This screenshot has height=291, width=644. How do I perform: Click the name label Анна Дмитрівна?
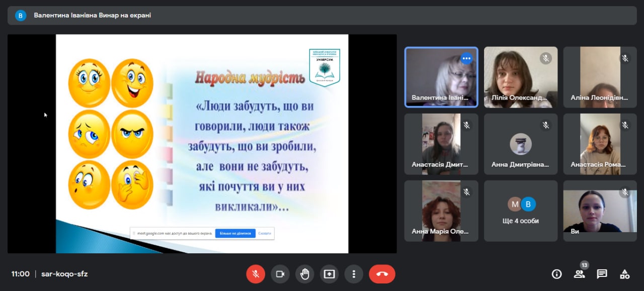[520, 164]
